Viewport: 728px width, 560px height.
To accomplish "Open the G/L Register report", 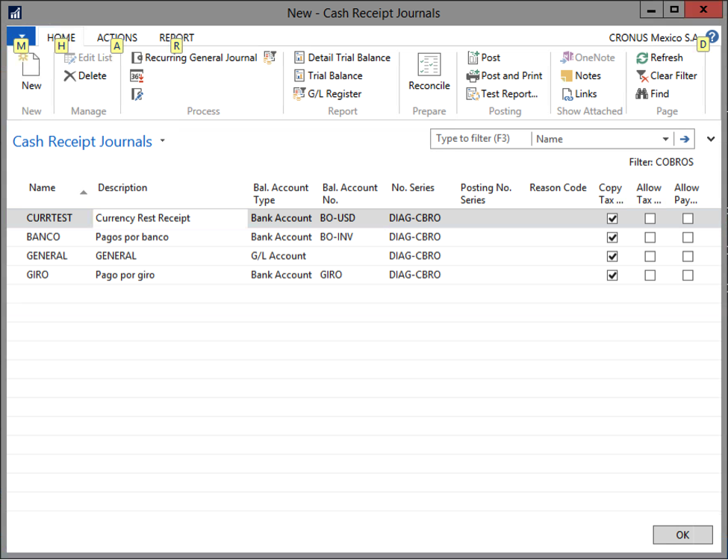I will click(327, 94).
